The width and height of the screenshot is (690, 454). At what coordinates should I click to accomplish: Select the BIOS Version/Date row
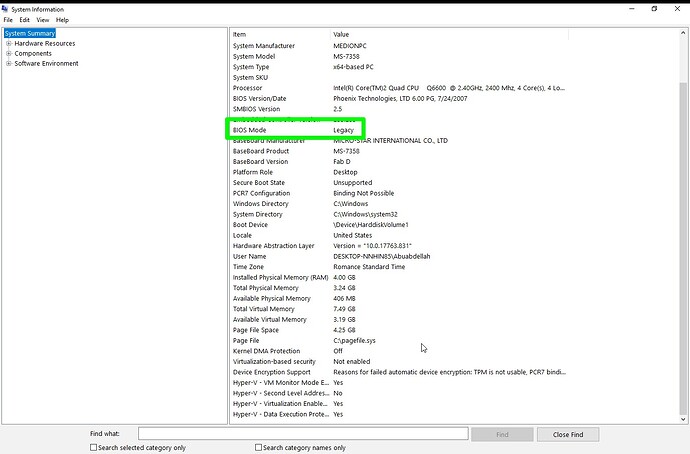(x=400, y=99)
